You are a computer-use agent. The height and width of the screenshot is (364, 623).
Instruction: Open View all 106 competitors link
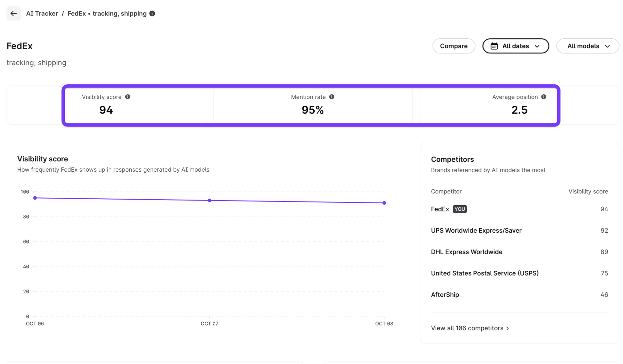[x=470, y=328]
